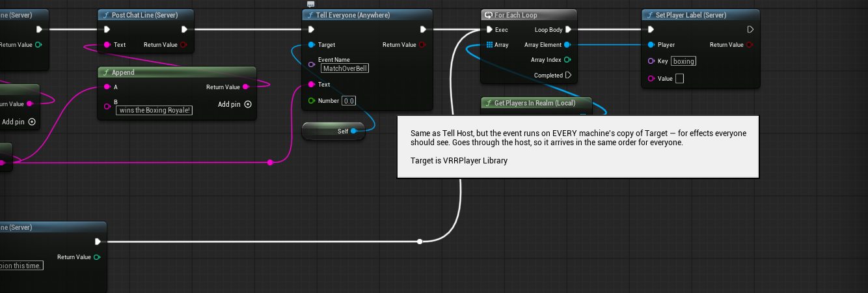This screenshot has width=868, height=293.
Task: Click Set Player Label input execution pin
Action: (650, 29)
